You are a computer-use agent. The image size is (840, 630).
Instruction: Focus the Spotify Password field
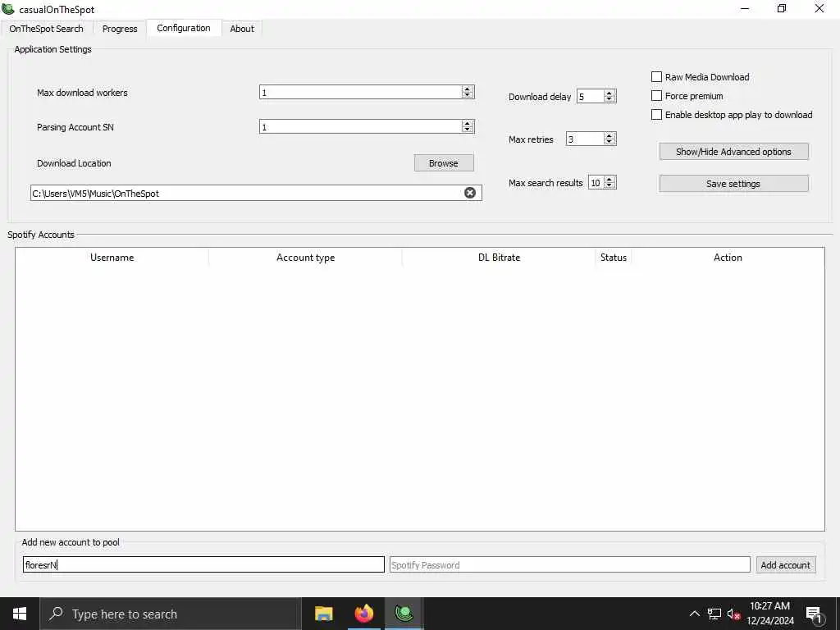click(569, 564)
